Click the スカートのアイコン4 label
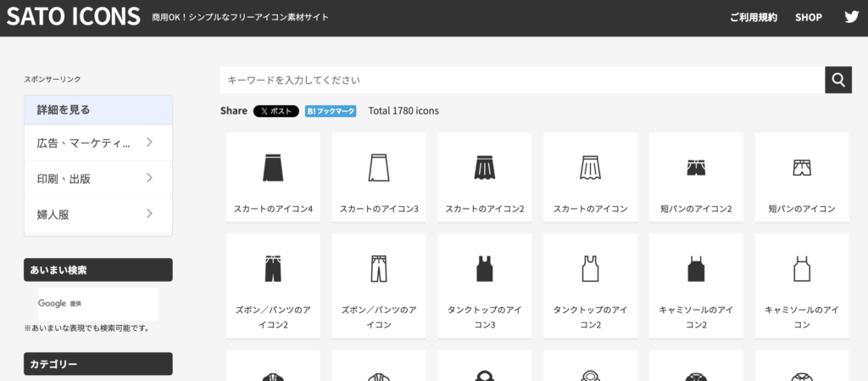 [273, 209]
